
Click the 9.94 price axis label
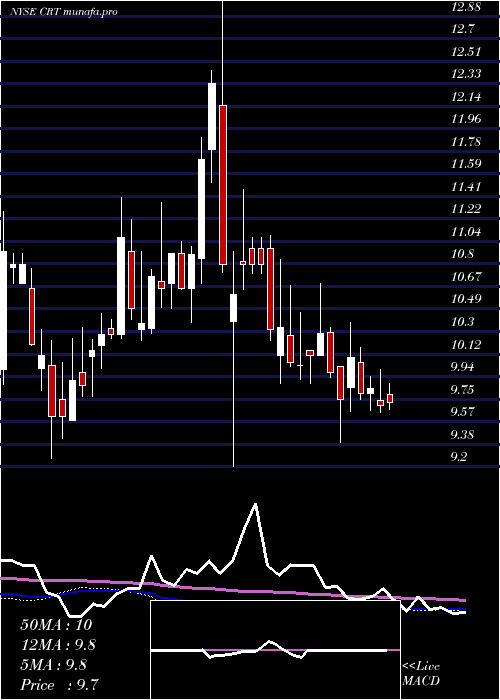coord(463,367)
